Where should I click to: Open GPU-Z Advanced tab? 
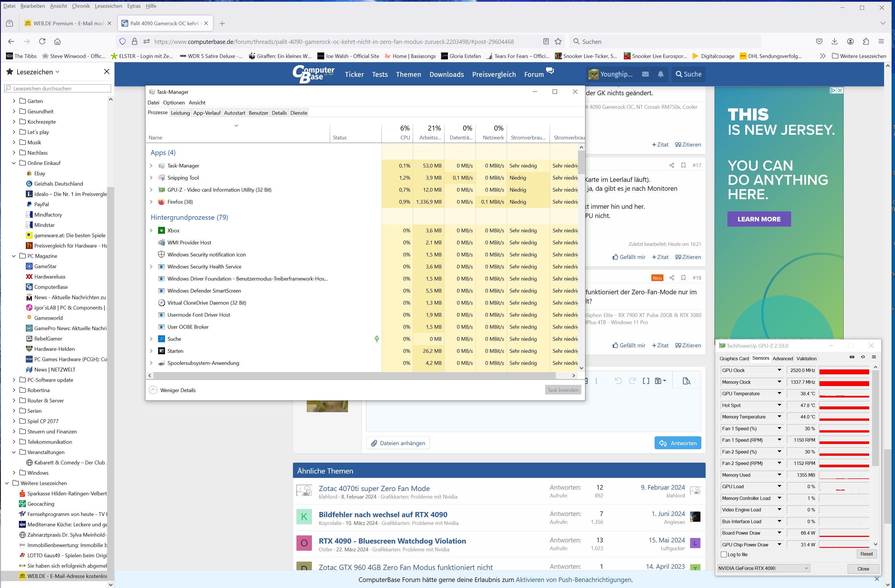click(x=782, y=358)
